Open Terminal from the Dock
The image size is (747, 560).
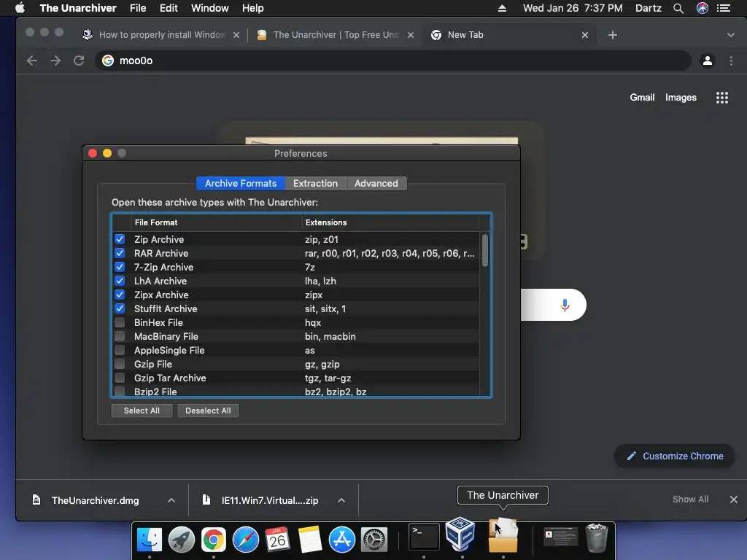[x=424, y=536]
